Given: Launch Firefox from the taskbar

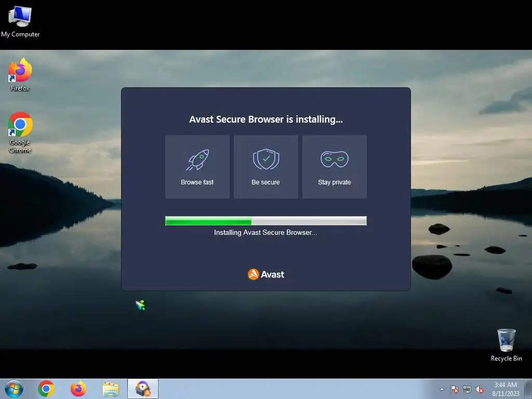Looking at the screenshot, I should [x=78, y=389].
